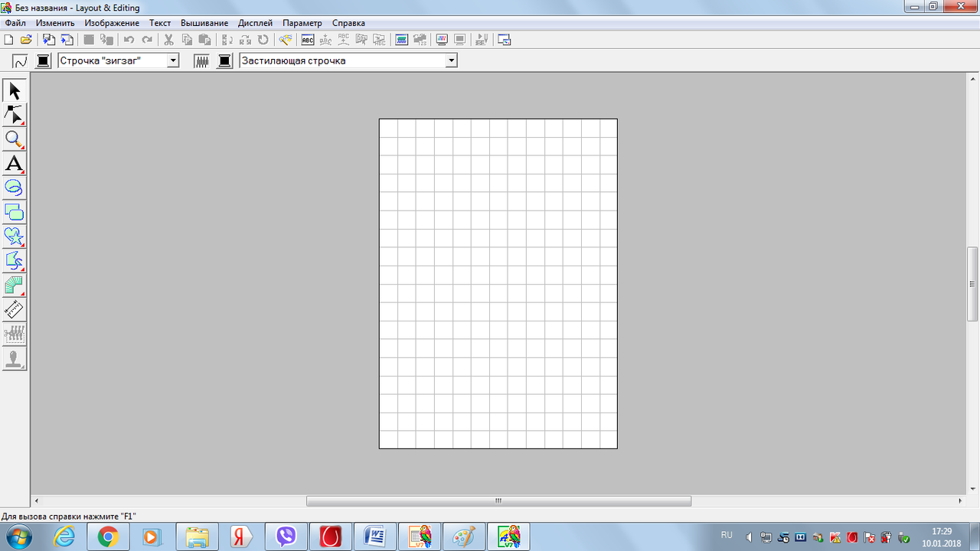The width and height of the screenshot is (980, 551).
Task: Open Viber from the taskbar
Action: click(x=287, y=537)
